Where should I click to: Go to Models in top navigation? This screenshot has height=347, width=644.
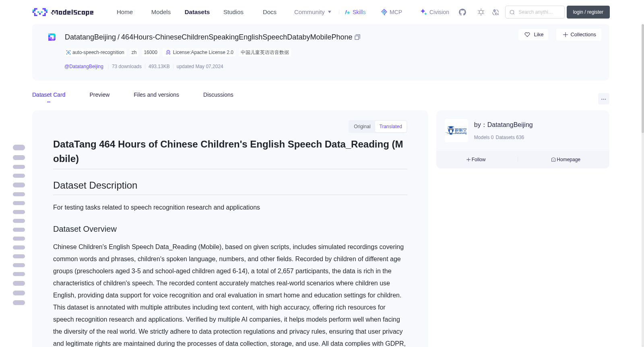pos(161,12)
